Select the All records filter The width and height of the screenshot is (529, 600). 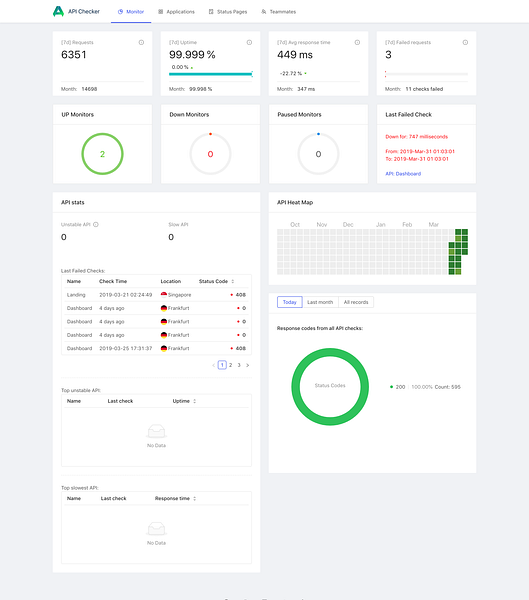[356, 302]
